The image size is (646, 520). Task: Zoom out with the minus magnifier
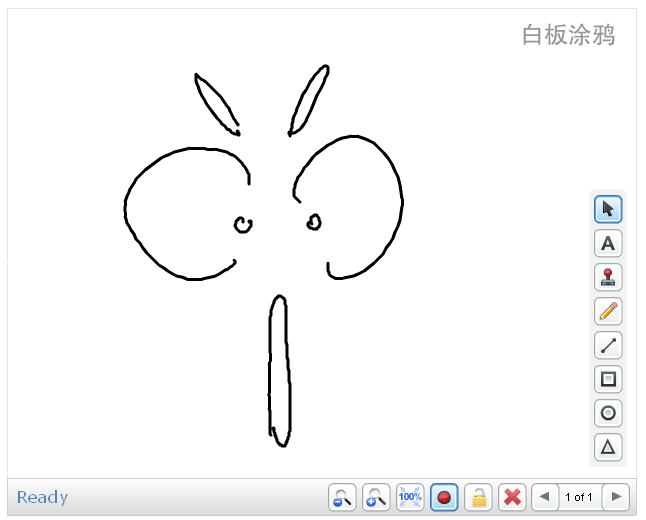pyautogui.click(x=342, y=497)
